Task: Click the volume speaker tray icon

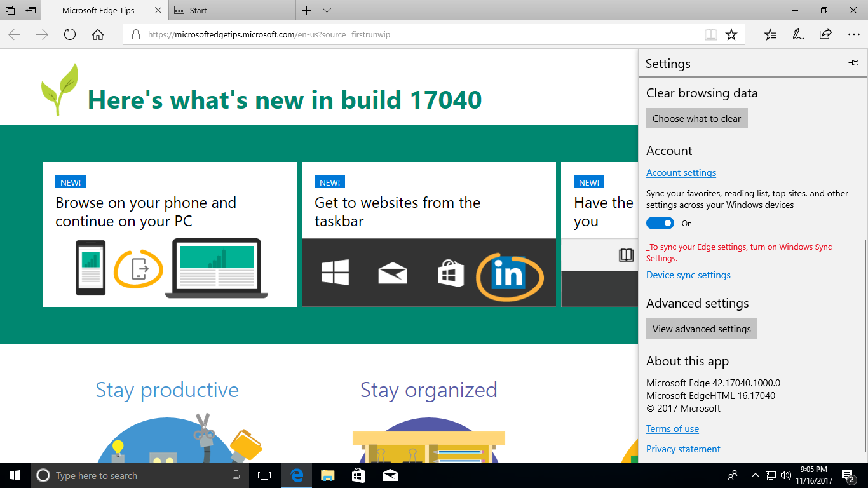Action: point(786,475)
